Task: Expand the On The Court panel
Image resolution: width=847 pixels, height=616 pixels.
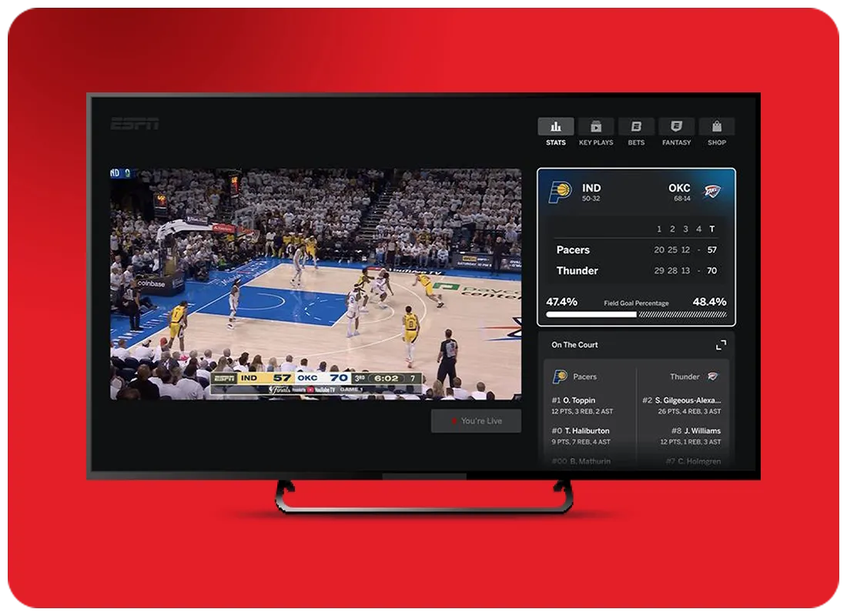Action: click(x=721, y=345)
